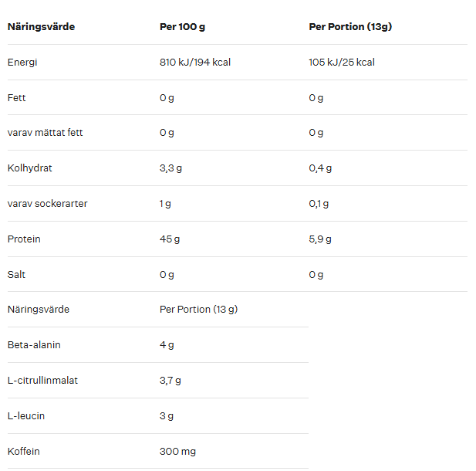Select the Beta-alanin row label
476x471 pixels.
pos(34,345)
